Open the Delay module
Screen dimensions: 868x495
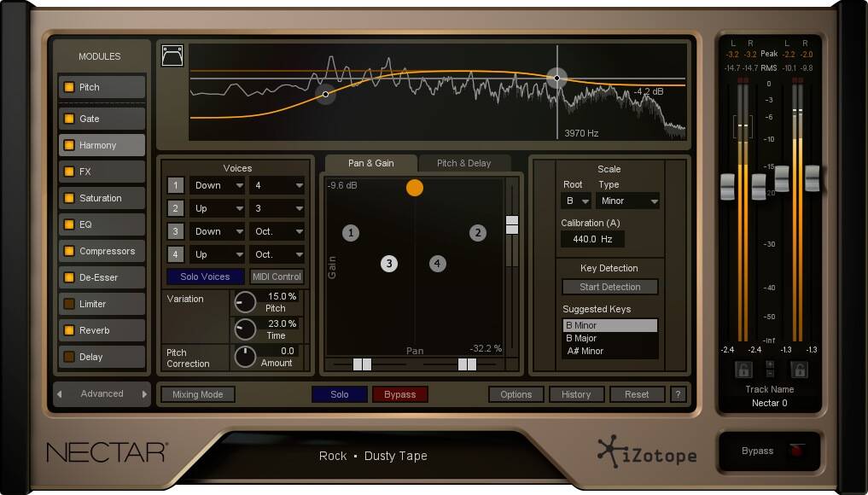click(102, 357)
